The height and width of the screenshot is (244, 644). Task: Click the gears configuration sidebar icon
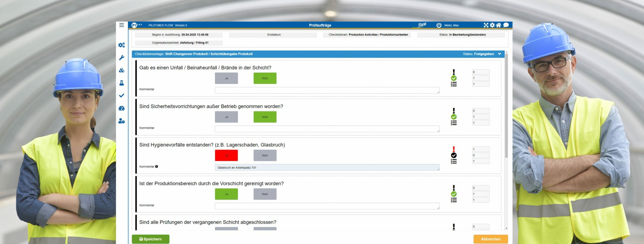122,45
